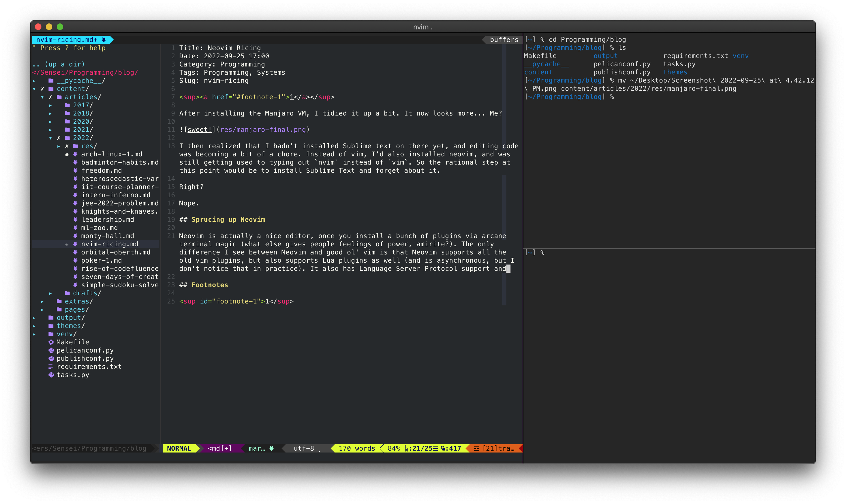Viewport: 846px width, 504px height.
Task: Expand the 2021 folder arrow
Action: [50, 130]
